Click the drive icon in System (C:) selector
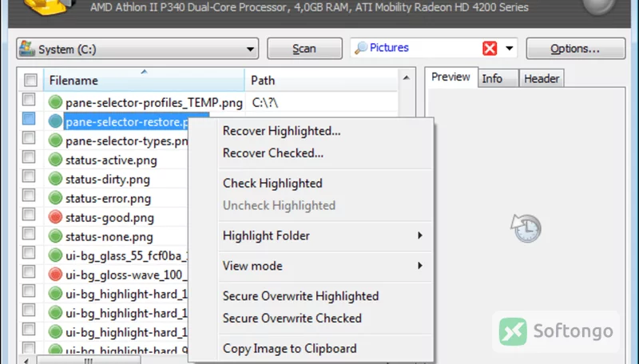This screenshot has height=364, width=639. point(27,49)
